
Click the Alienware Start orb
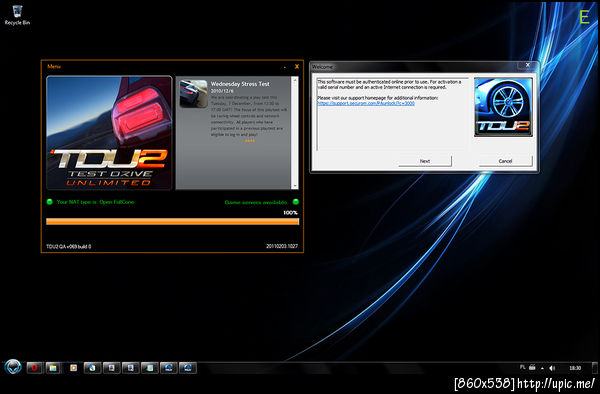click(x=13, y=367)
